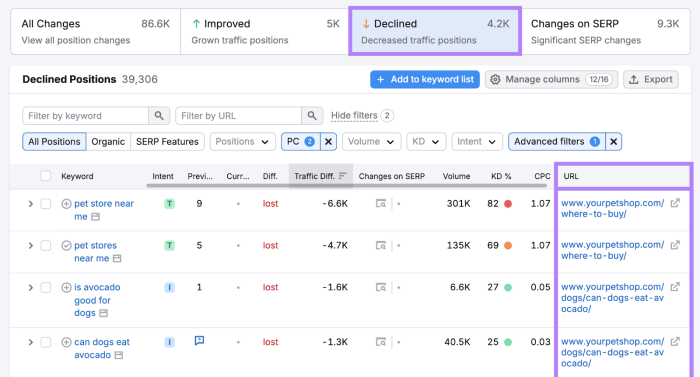Switch to the All Changes tab
700x377 pixels.
pos(96,31)
